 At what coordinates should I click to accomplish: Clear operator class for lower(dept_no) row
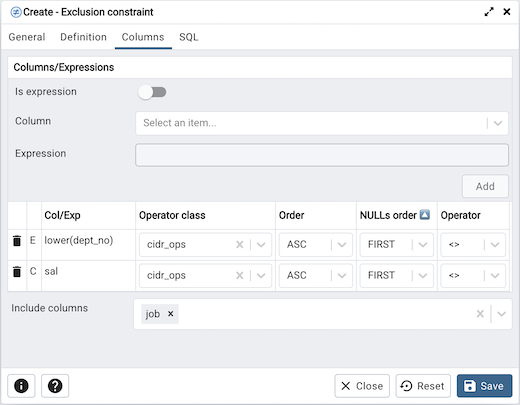point(239,245)
